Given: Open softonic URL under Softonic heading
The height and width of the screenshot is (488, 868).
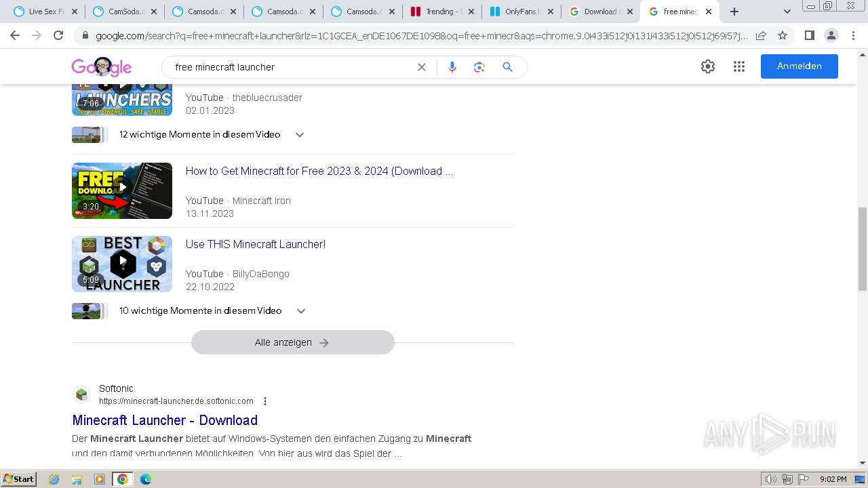Looking at the screenshot, I should pyautogui.click(x=176, y=401).
